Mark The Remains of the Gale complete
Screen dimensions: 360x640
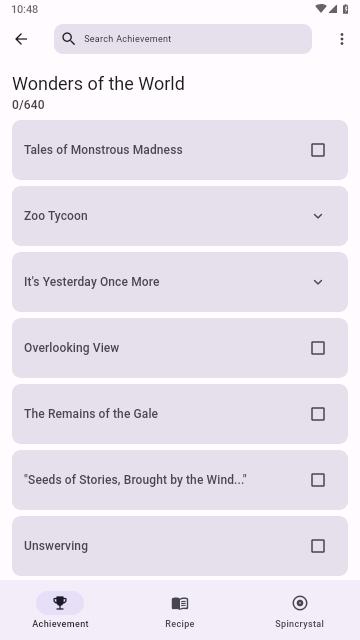(x=318, y=414)
